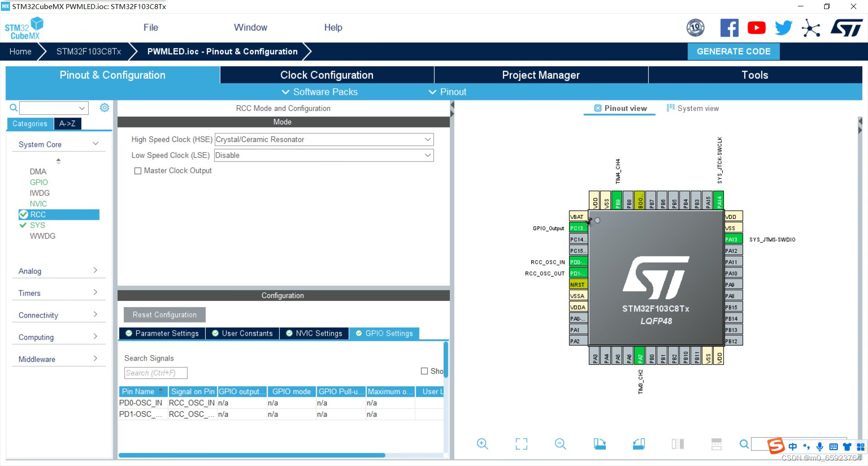Open NVIC Settings tab
Screen dimensions: 868x466
coord(314,333)
